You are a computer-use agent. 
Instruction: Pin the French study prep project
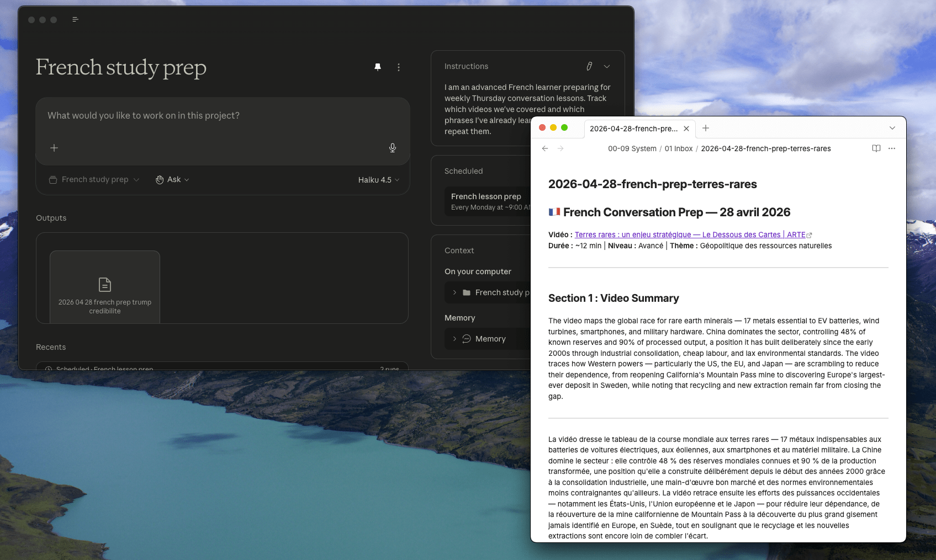tap(378, 67)
